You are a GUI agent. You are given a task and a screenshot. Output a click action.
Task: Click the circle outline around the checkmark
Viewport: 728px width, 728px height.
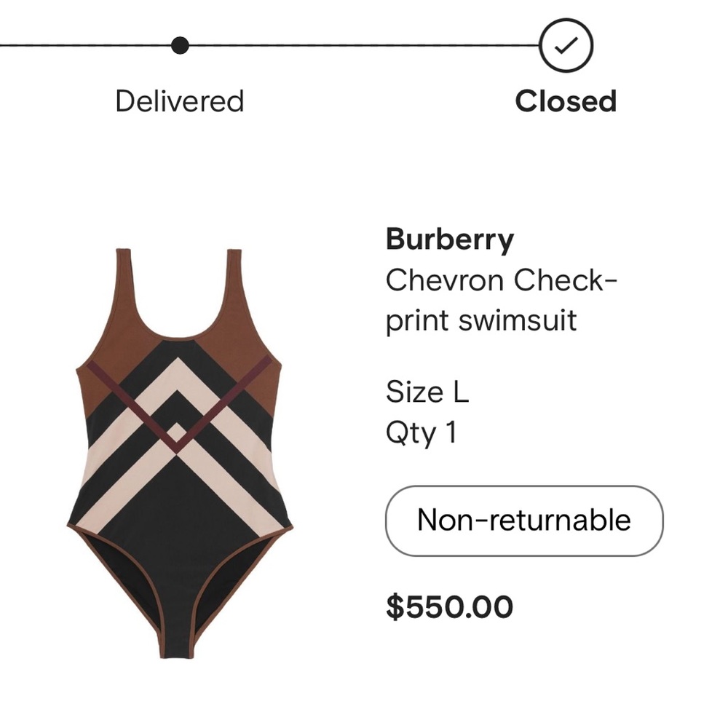click(565, 46)
